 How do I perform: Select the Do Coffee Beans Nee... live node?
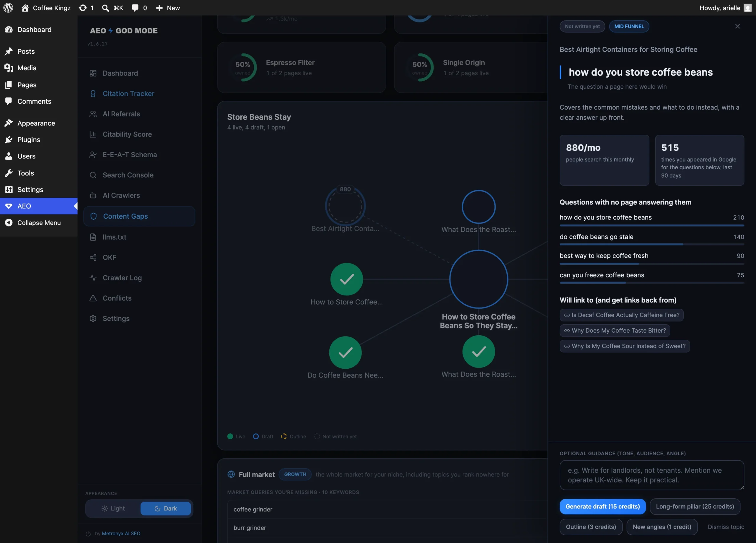[345, 352]
